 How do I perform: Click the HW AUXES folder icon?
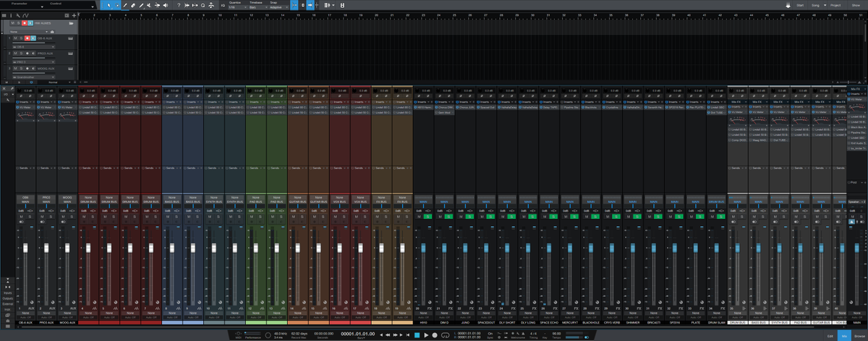point(71,23)
